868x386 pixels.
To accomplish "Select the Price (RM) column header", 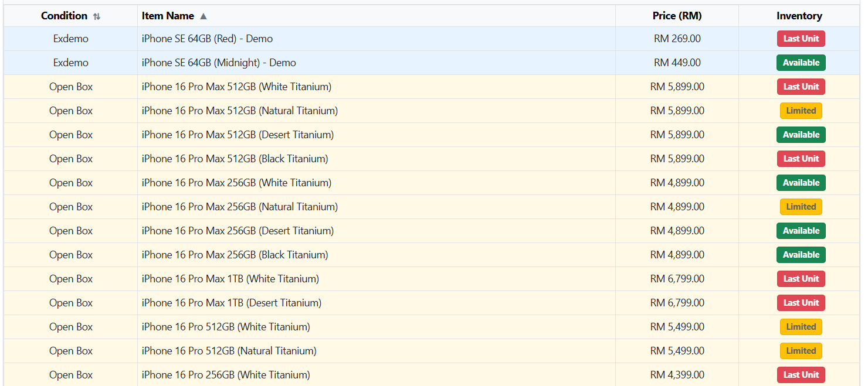I will click(677, 16).
